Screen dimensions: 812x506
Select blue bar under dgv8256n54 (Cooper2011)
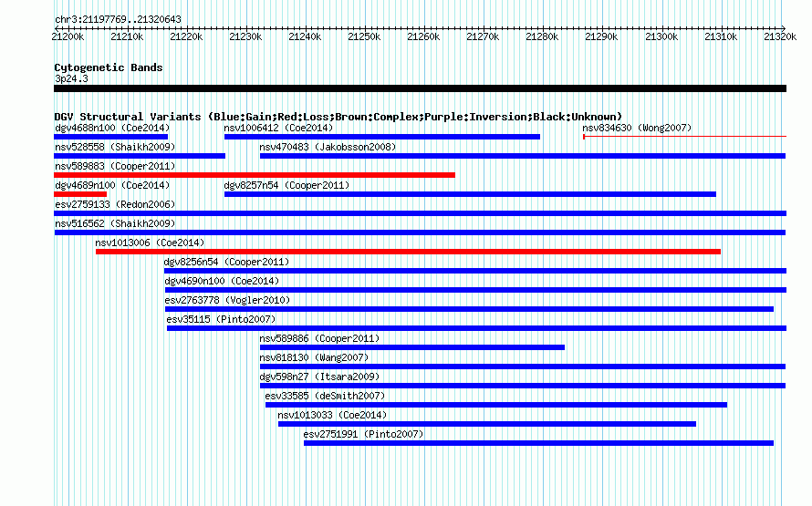[x=475, y=271]
